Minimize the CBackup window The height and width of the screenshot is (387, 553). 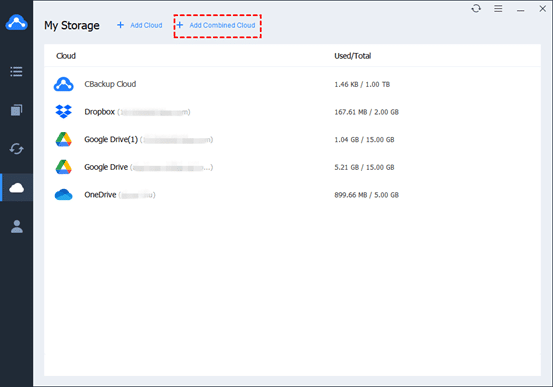pyautogui.click(x=521, y=11)
